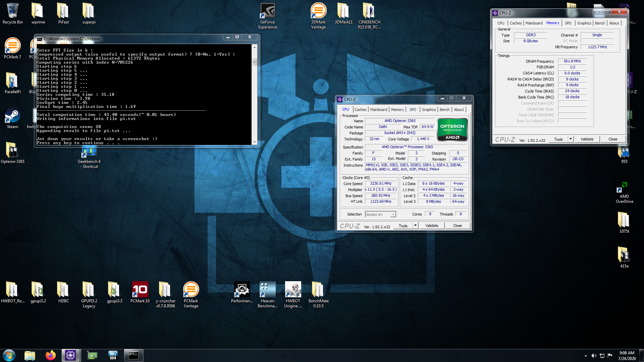This screenshot has width=644, height=362.
Task: Open AMD OverDrive shortcut
Action: tap(624, 193)
